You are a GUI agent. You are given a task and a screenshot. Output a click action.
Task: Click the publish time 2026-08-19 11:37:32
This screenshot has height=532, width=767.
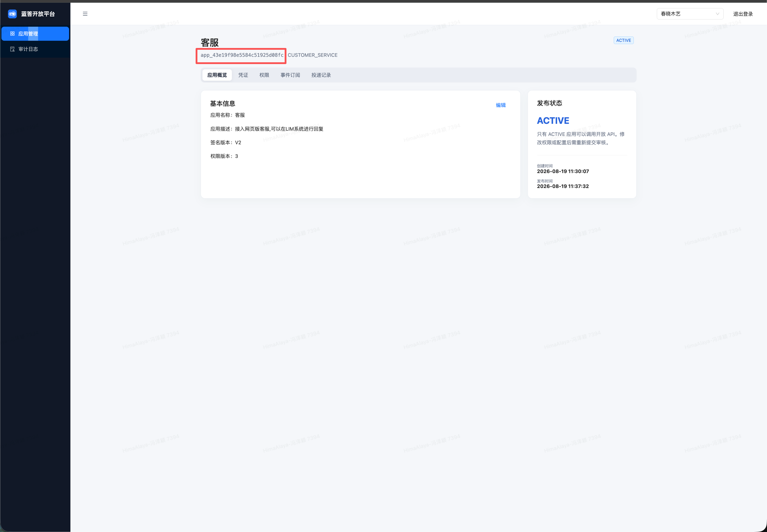point(563,186)
